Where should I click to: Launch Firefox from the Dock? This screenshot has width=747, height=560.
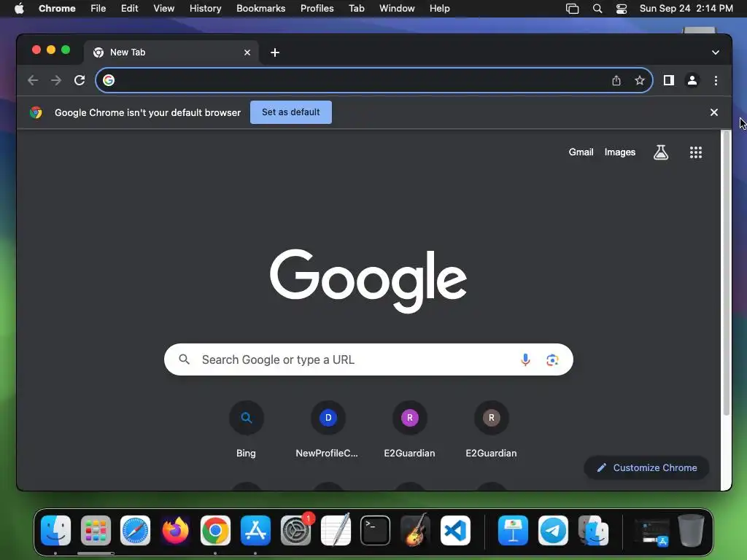(175, 531)
